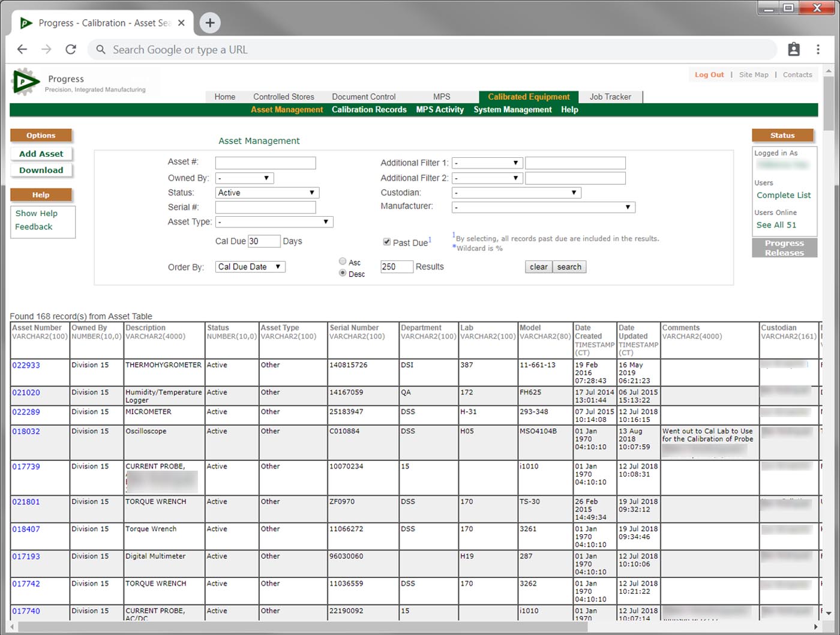Uncheck the Past Due checkbox

pos(387,242)
